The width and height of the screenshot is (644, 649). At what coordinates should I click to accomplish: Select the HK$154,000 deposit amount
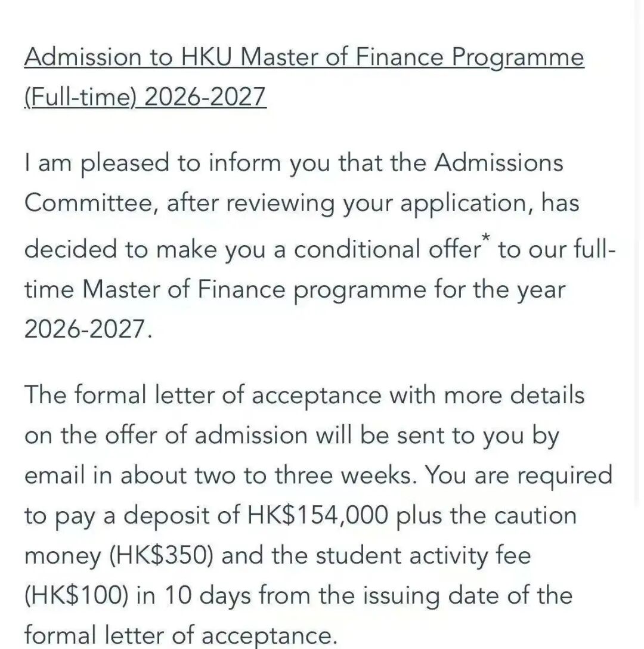point(318,515)
